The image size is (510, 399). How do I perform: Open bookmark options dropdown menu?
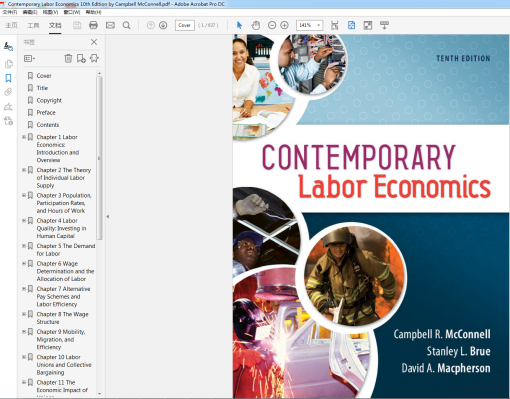pos(29,59)
